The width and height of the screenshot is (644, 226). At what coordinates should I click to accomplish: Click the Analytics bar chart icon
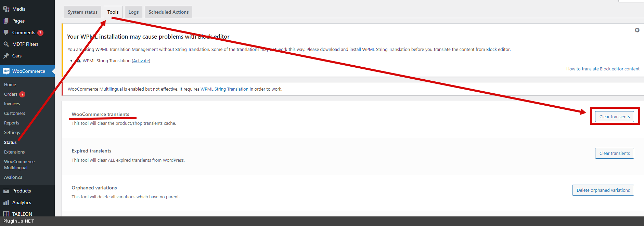6,202
